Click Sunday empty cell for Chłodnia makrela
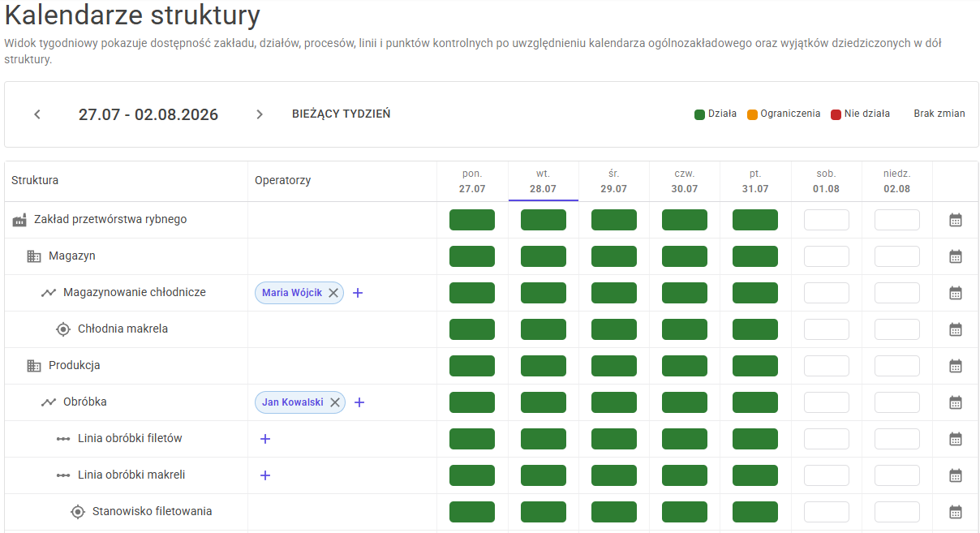980x533 pixels. (897, 329)
